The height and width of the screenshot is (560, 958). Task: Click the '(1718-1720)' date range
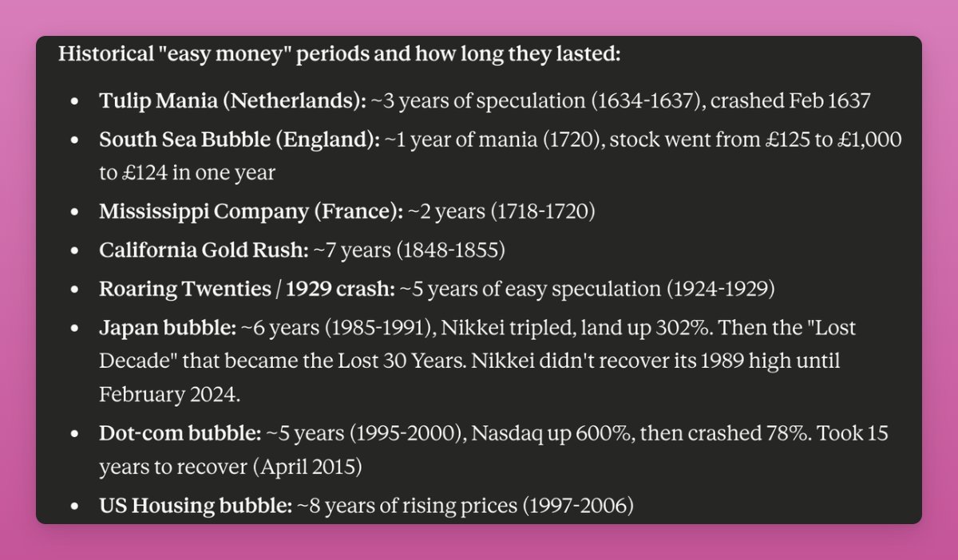tap(542, 211)
